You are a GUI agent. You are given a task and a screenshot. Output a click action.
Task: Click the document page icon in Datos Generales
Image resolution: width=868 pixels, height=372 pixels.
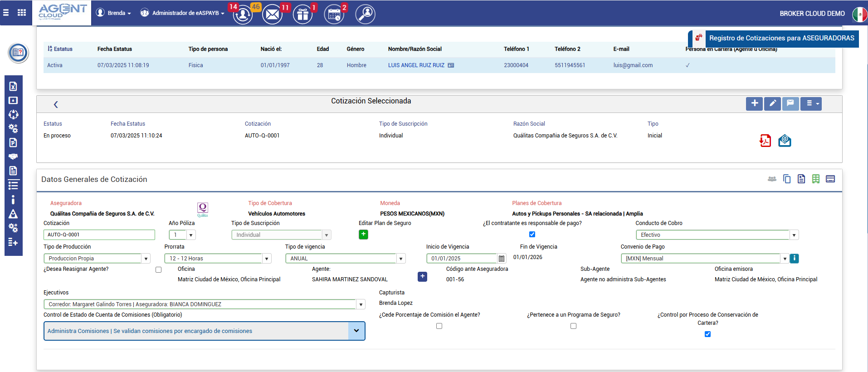pyautogui.click(x=801, y=179)
